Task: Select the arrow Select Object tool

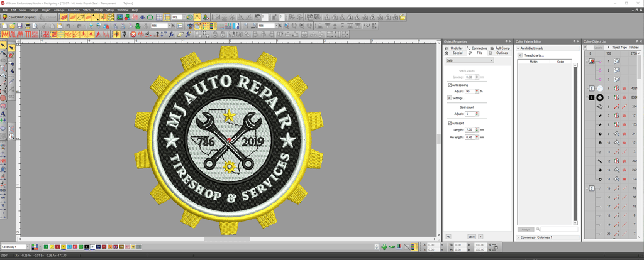Action: 4,46
